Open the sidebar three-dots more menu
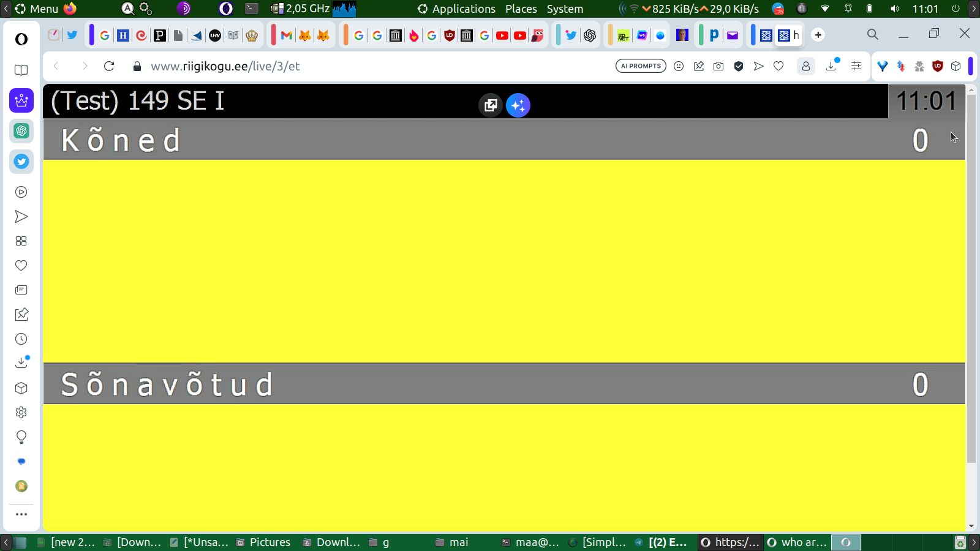 tap(21, 514)
